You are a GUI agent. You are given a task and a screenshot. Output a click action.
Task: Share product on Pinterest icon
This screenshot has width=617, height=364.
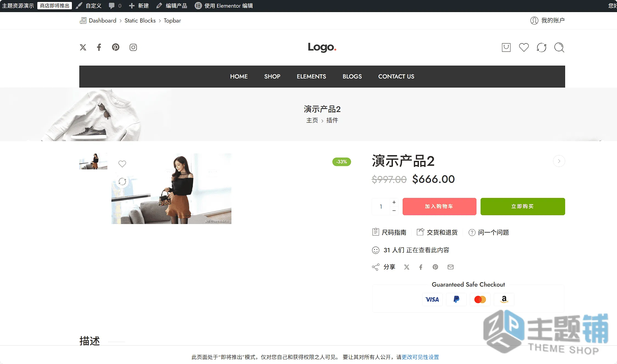point(435,267)
